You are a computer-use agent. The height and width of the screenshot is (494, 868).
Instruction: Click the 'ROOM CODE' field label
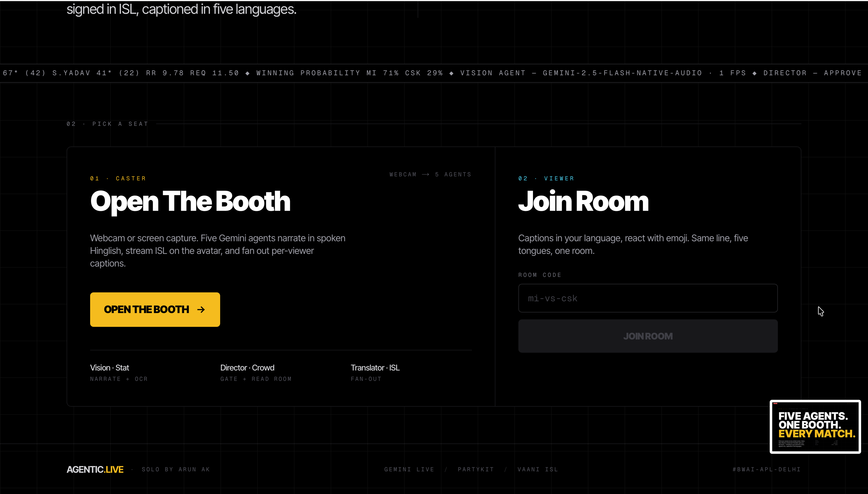pyautogui.click(x=540, y=275)
